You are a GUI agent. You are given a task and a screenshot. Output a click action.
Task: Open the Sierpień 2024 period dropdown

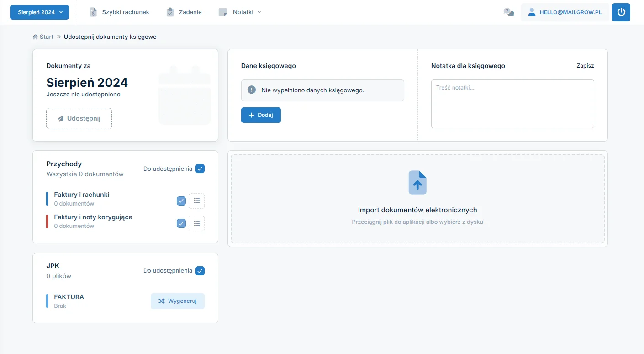[39, 12]
